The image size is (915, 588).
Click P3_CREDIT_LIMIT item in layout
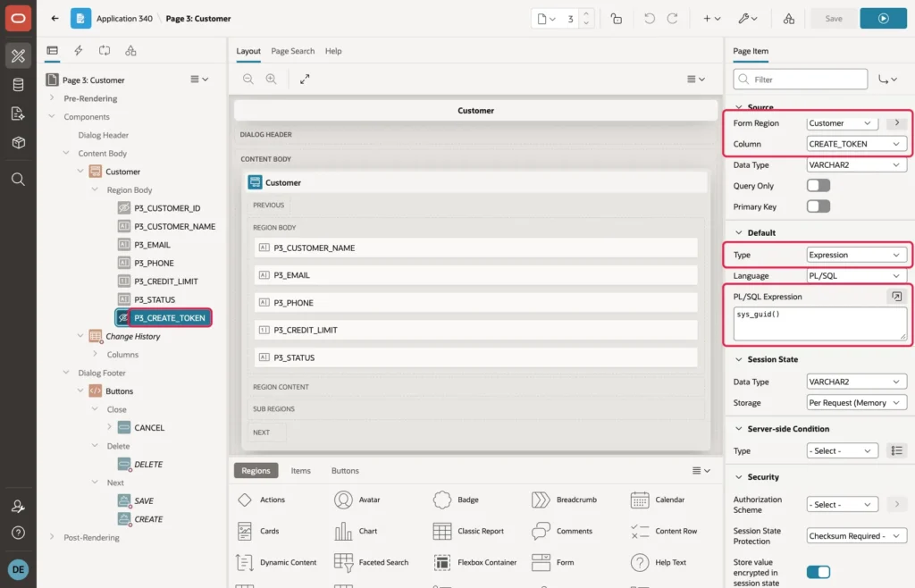click(475, 330)
